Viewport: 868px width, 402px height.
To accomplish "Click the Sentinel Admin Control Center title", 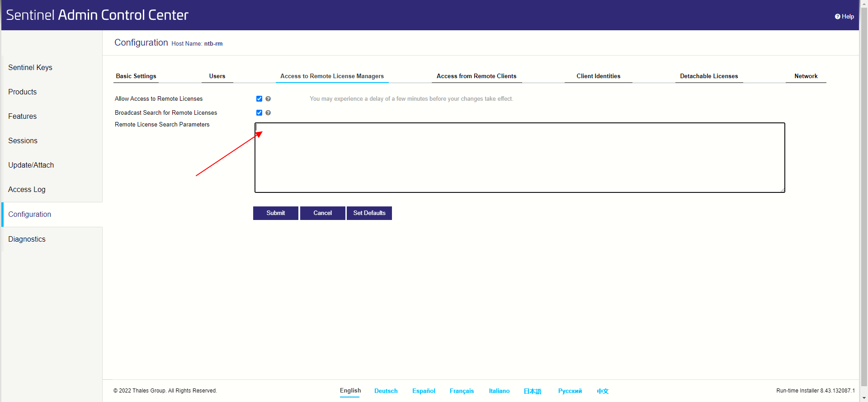I will [97, 15].
